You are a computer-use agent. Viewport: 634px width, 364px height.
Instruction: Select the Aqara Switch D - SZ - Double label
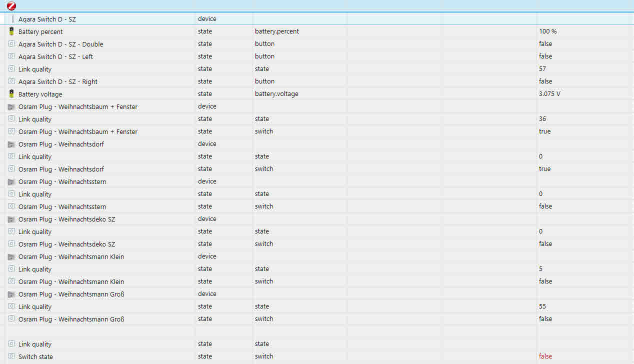pos(60,44)
